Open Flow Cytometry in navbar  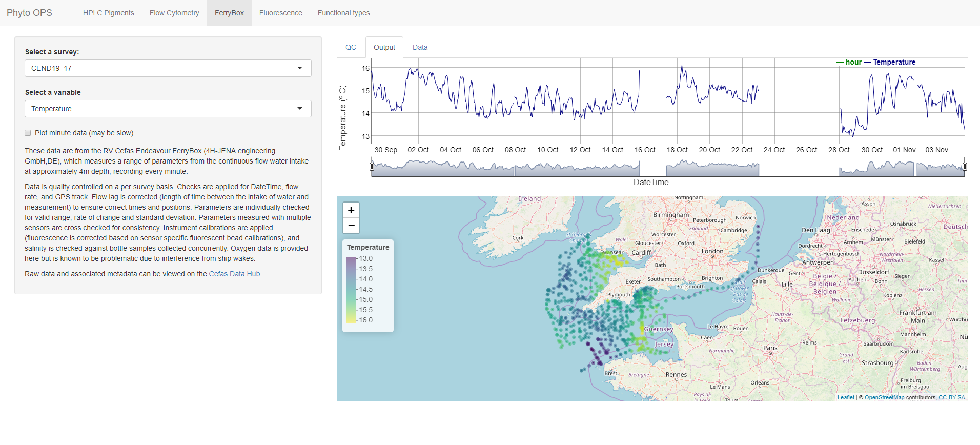pyautogui.click(x=174, y=13)
